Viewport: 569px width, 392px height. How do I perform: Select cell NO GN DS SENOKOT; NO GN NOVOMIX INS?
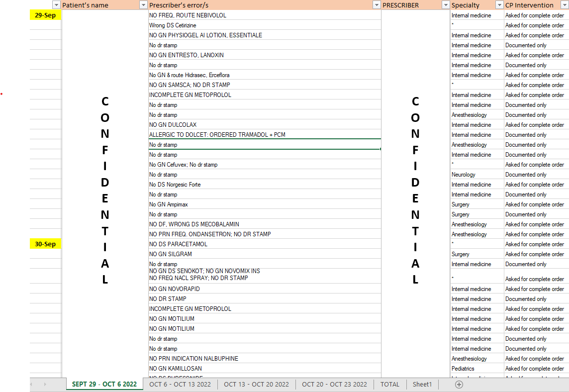[x=265, y=276]
